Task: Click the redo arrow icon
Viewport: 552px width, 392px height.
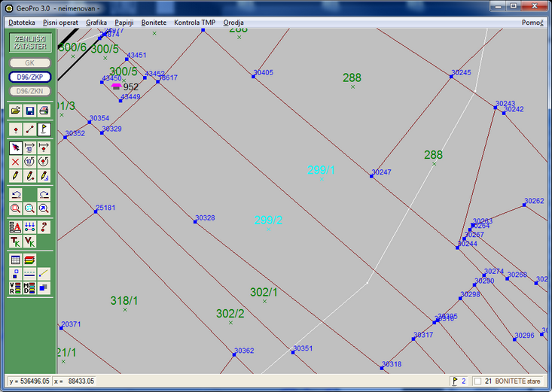Action: 44,194
